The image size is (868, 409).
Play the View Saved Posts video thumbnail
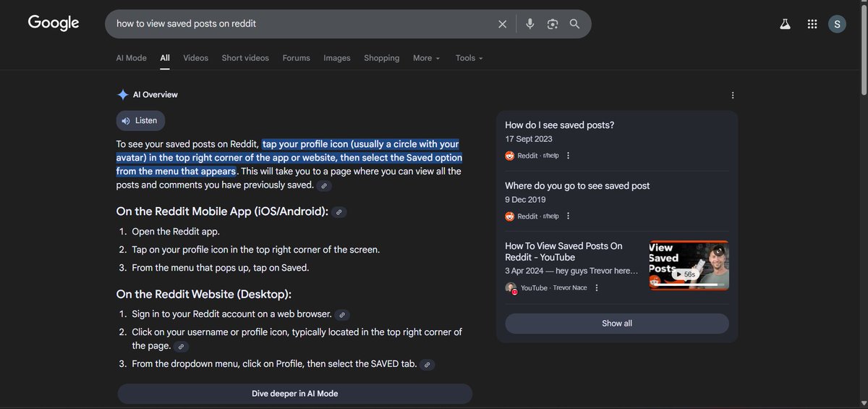pyautogui.click(x=689, y=265)
